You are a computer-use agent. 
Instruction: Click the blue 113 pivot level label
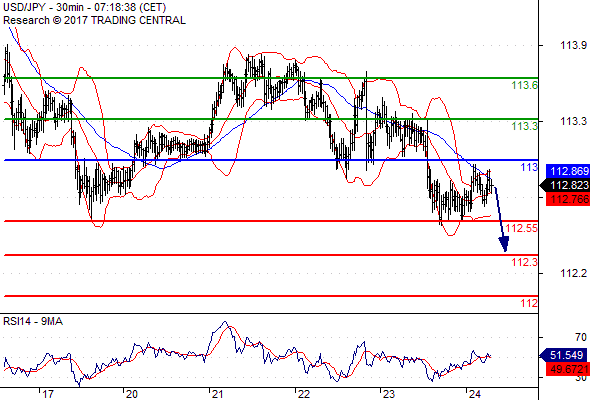529,167
